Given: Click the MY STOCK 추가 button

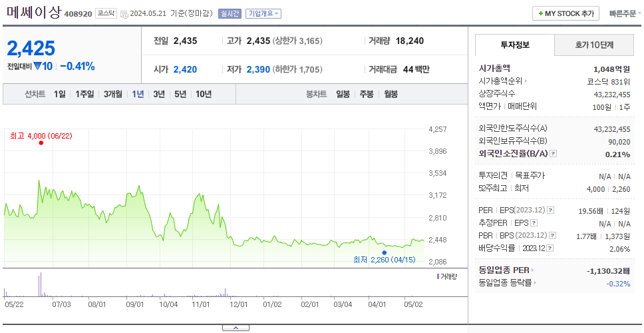Looking at the screenshot, I should [x=566, y=13].
